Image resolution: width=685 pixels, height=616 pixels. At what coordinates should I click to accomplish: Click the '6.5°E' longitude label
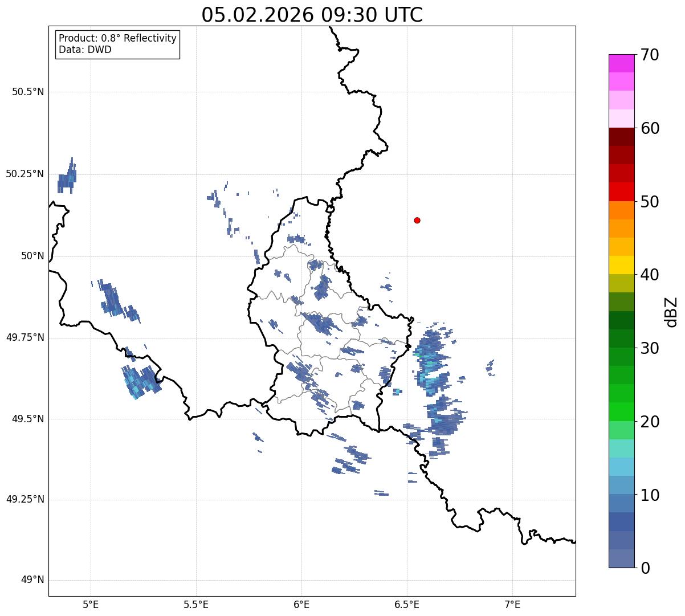pos(407,605)
